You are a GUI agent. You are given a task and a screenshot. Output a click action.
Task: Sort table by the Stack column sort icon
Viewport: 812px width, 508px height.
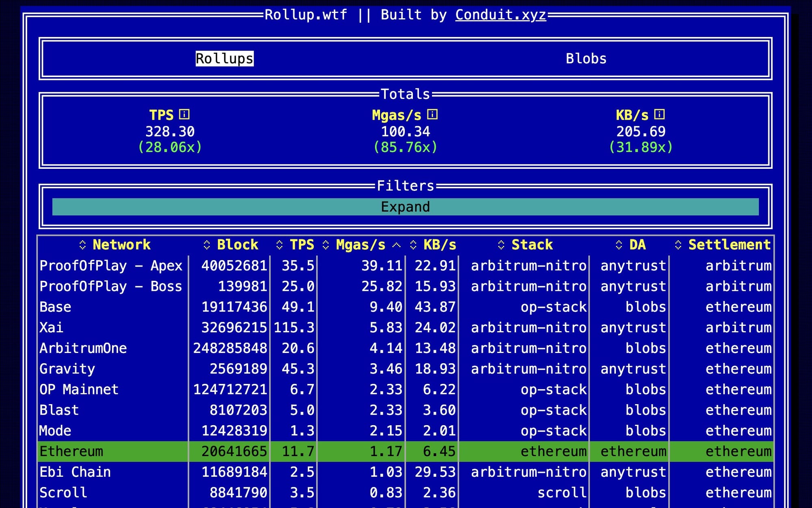click(501, 245)
